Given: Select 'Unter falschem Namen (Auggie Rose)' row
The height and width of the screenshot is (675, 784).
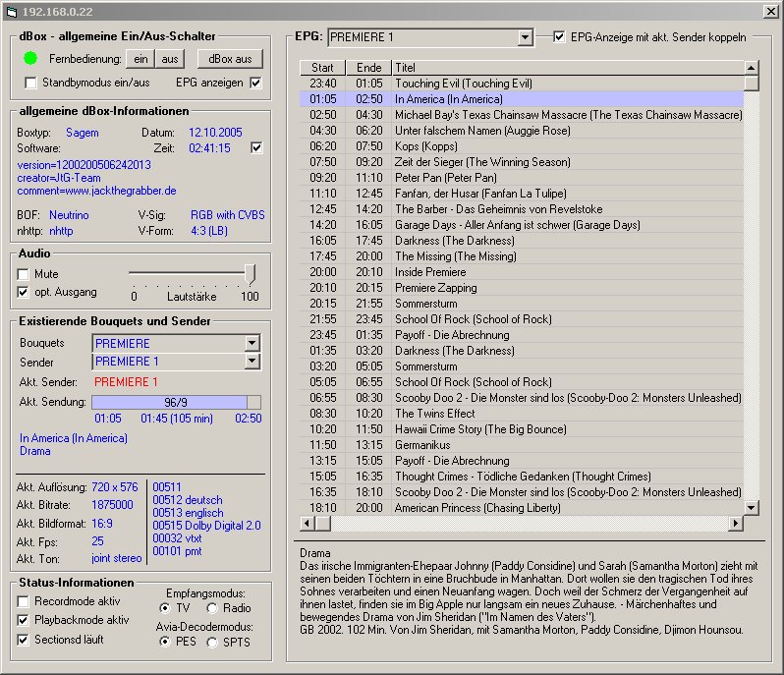Looking at the screenshot, I should pyautogui.click(x=521, y=131).
